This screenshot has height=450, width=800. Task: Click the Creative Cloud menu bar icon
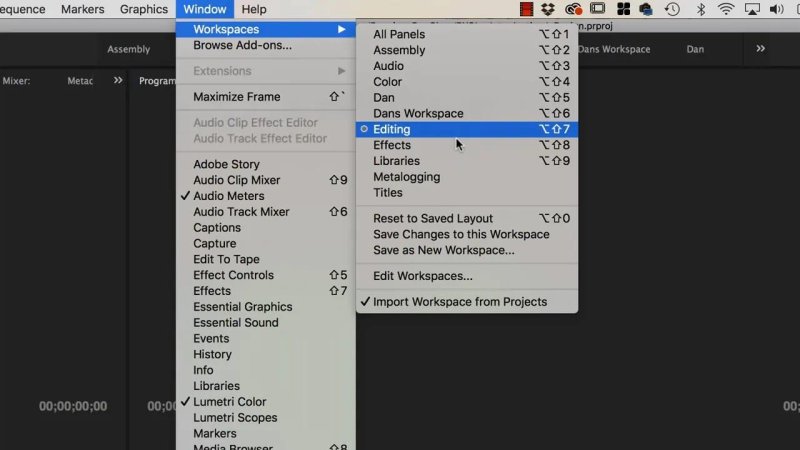(573, 9)
